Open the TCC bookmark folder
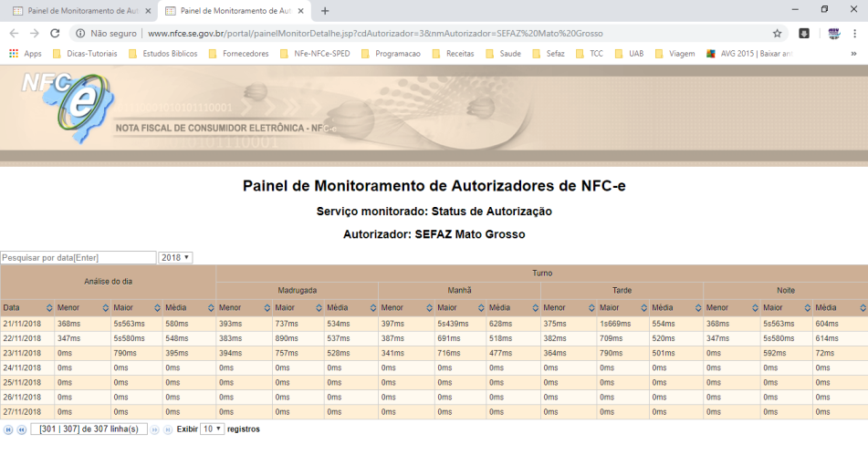The width and height of the screenshot is (868, 465). click(x=590, y=54)
